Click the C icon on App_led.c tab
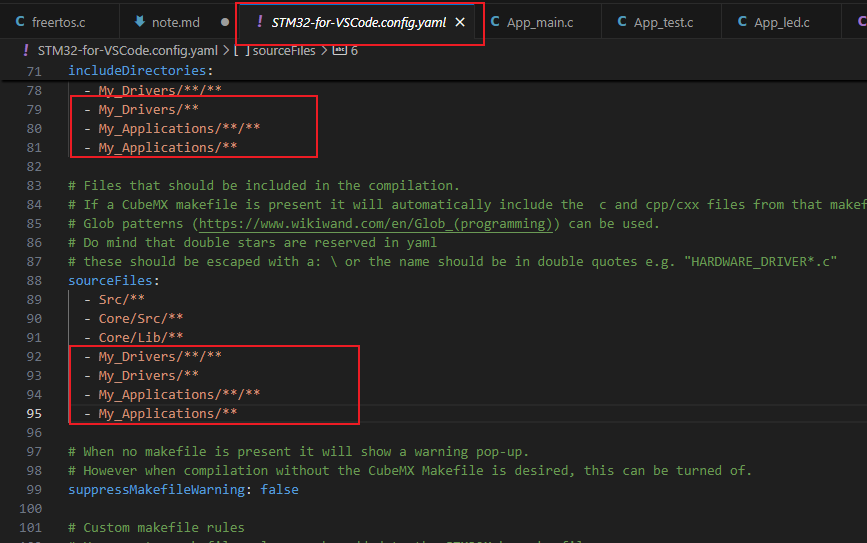 pyautogui.click(x=742, y=22)
